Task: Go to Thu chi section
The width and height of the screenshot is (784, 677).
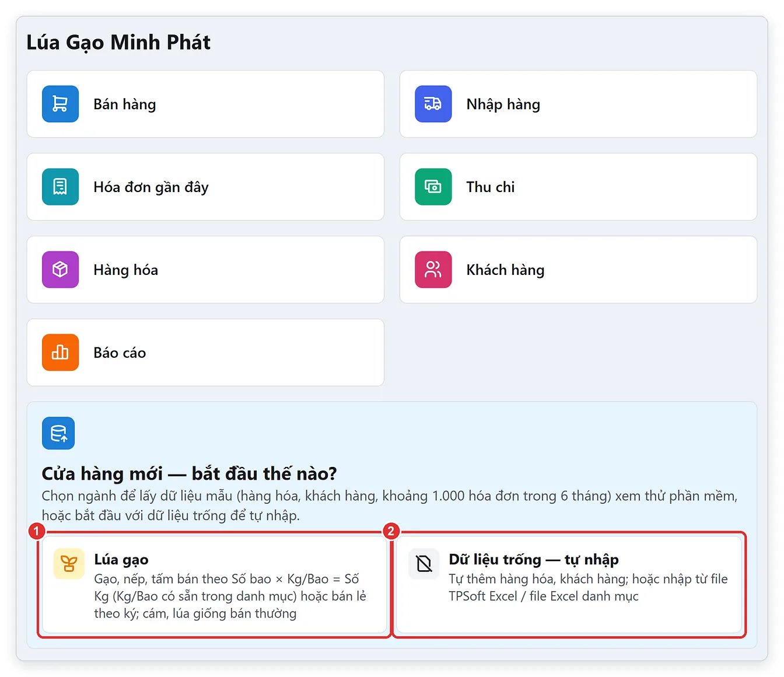Action: click(578, 187)
